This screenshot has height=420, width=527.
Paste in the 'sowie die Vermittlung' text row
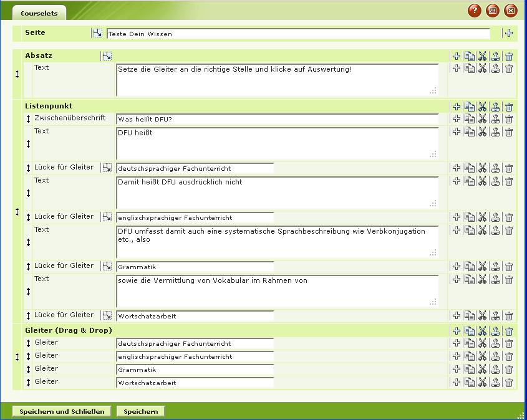495,279
